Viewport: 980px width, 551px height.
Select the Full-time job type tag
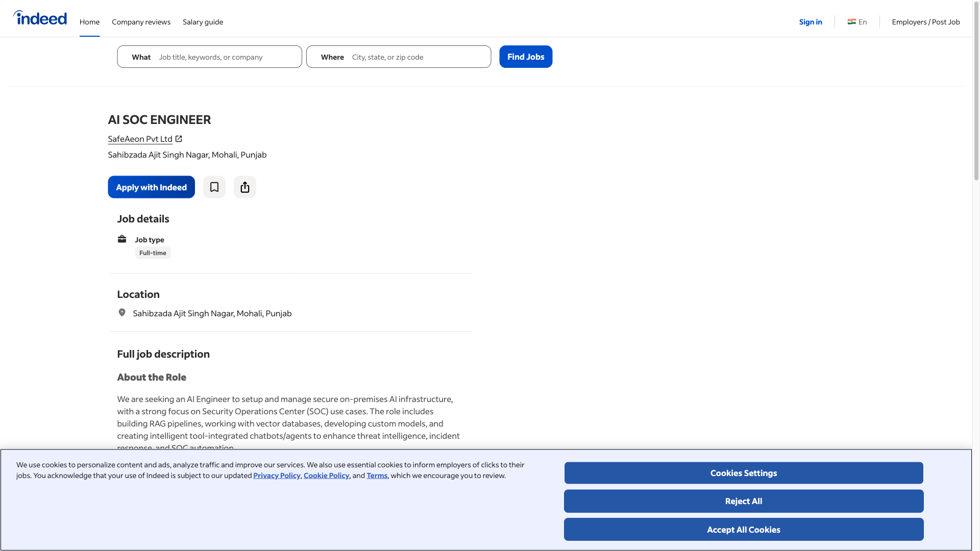click(153, 253)
